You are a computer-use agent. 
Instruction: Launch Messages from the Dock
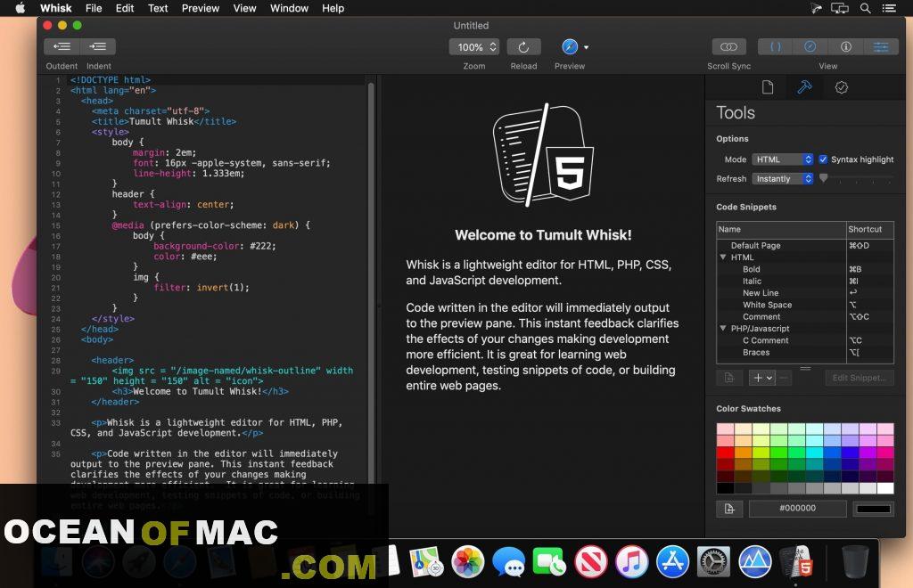click(508, 562)
